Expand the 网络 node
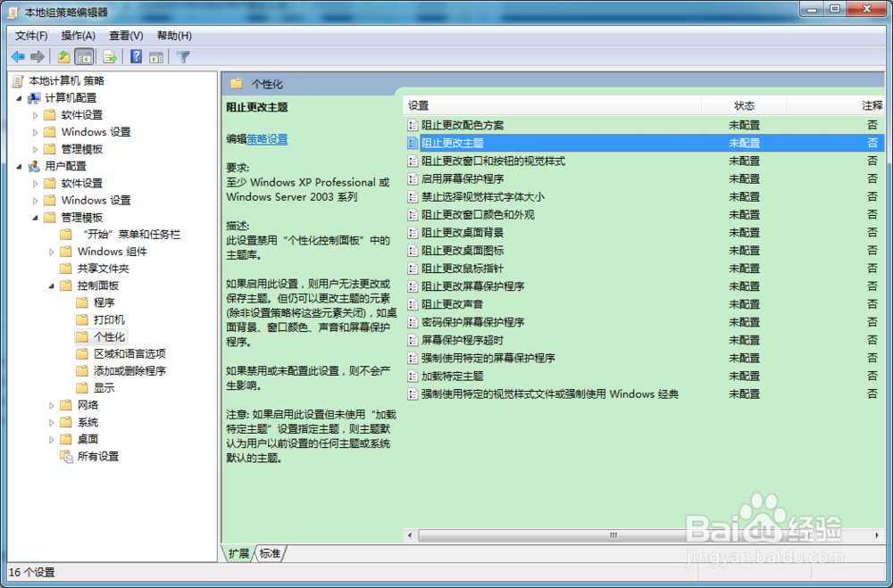893x588 pixels. point(51,405)
